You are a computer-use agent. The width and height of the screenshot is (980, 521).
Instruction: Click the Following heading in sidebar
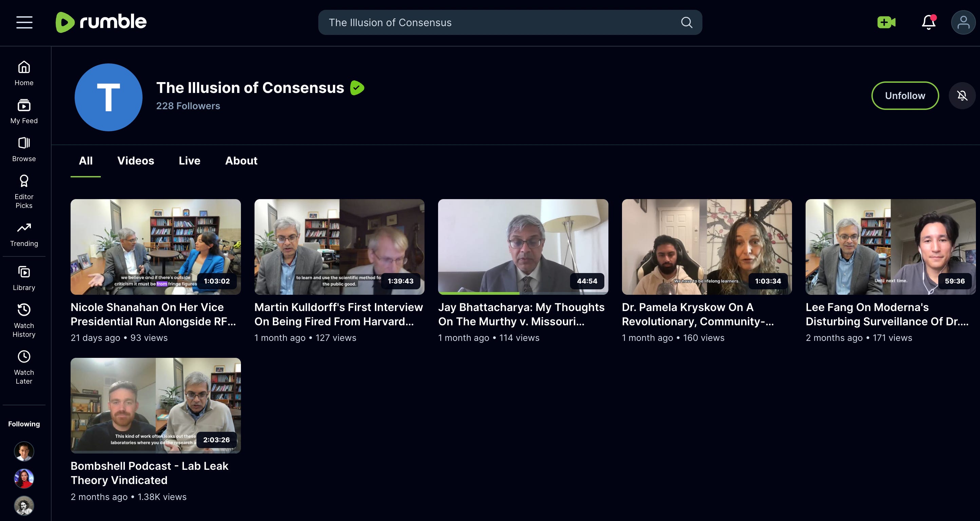coord(24,424)
